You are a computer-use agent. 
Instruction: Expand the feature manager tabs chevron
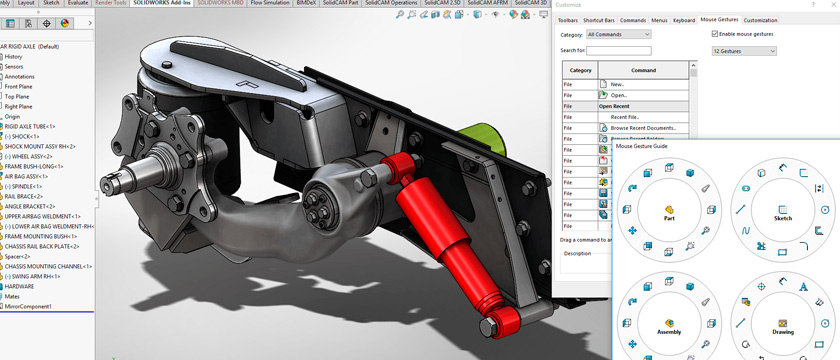(89, 24)
